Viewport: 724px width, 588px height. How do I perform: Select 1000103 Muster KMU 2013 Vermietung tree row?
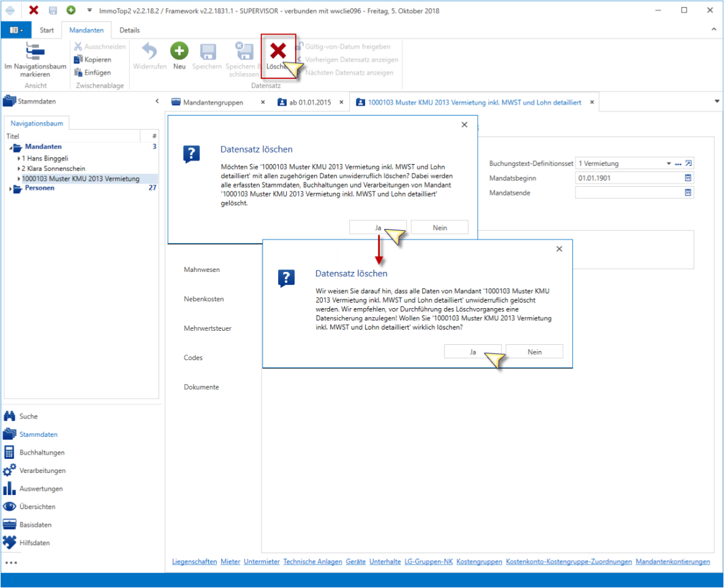point(81,179)
